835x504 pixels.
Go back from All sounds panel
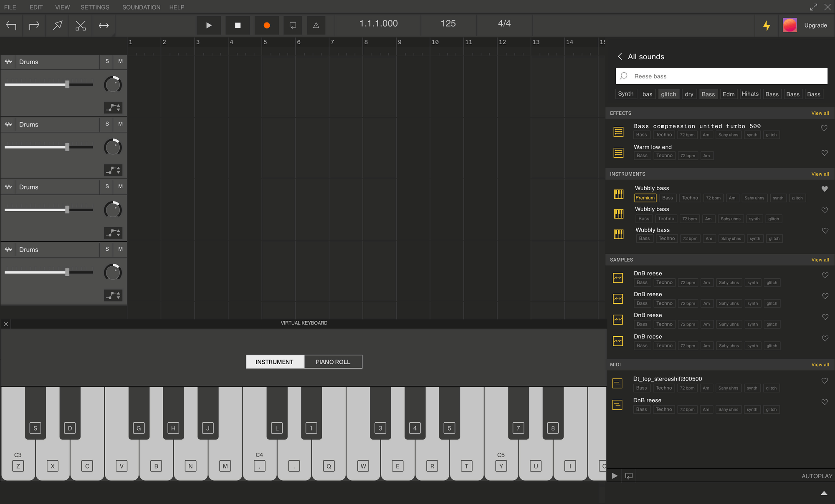click(x=620, y=56)
